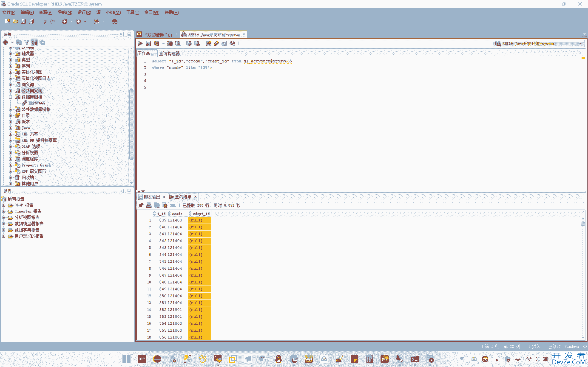Click the Run Script icon in worksheet toolbar

148,43
